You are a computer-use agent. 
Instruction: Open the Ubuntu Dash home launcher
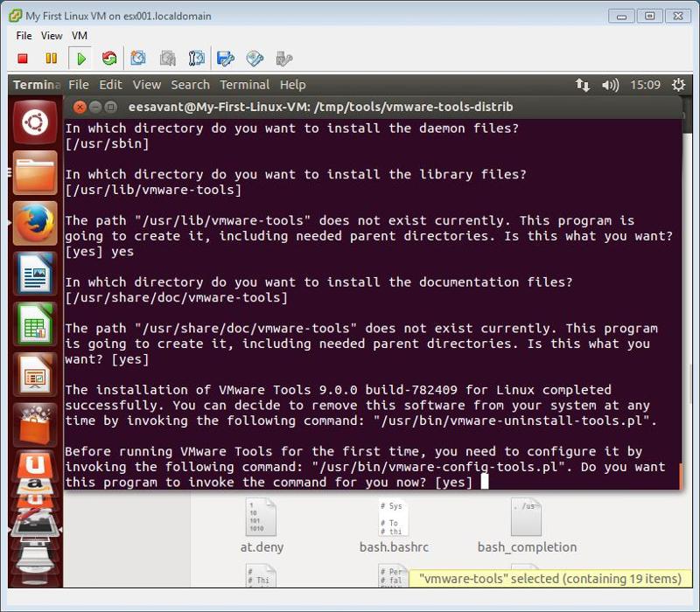[35, 122]
